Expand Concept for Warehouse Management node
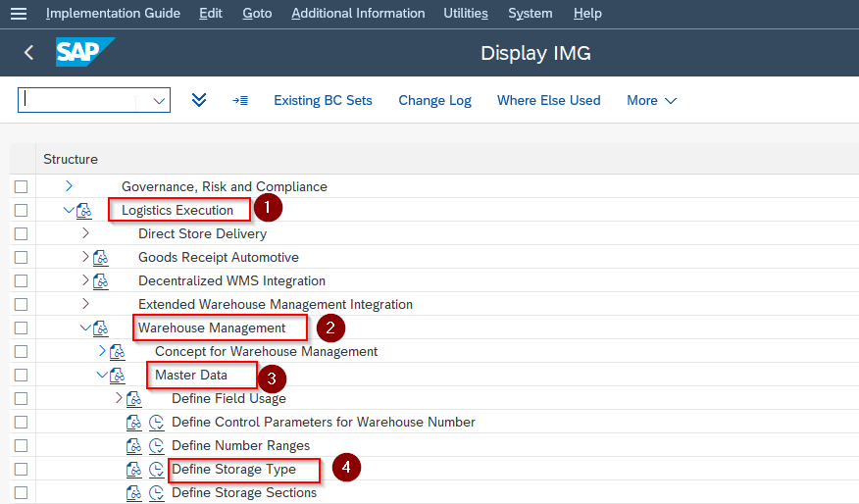Image resolution: width=859 pixels, height=504 pixels. pos(102,351)
